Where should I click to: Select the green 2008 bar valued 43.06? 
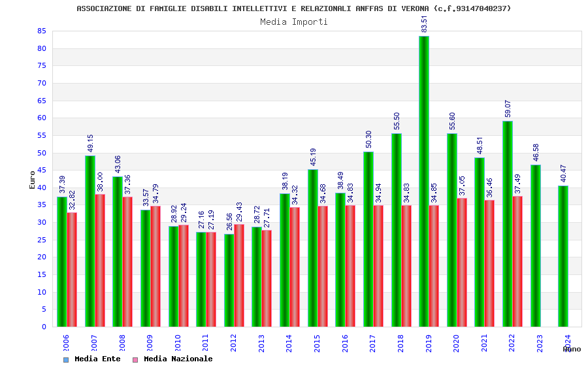click(x=118, y=252)
